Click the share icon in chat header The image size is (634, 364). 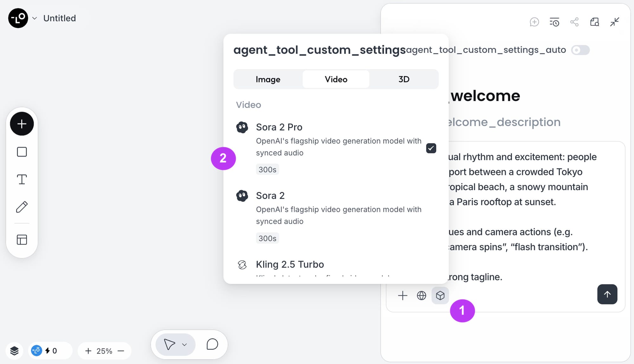tap(574, 22)
